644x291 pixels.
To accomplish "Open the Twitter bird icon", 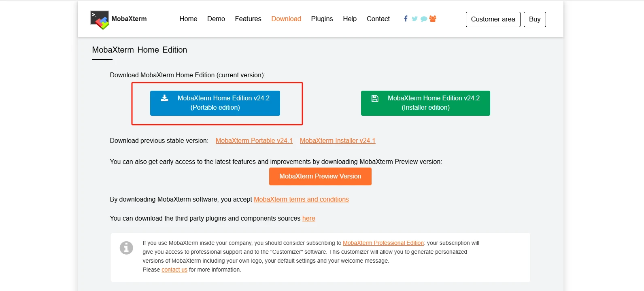I will [414, 19].
